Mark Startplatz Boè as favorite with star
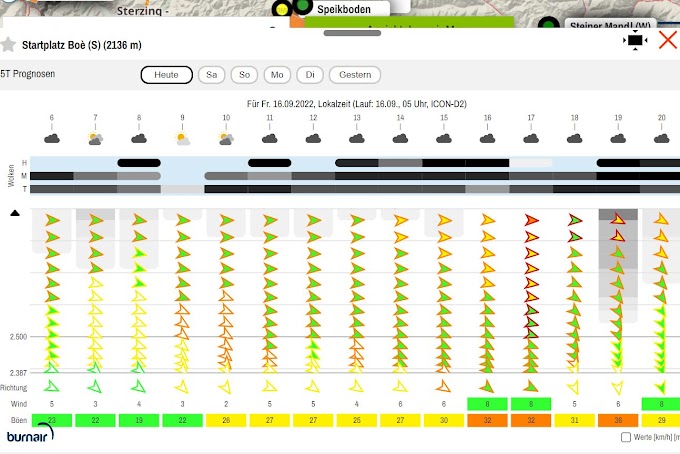 [7, 45]
